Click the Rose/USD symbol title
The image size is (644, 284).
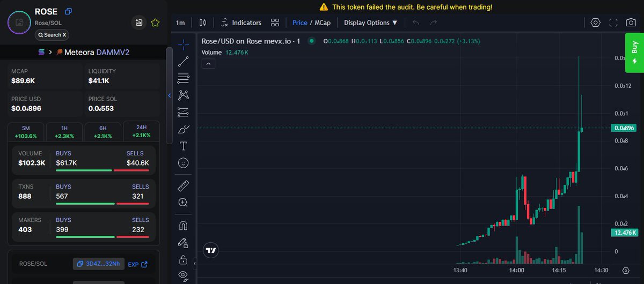point(250,41)
